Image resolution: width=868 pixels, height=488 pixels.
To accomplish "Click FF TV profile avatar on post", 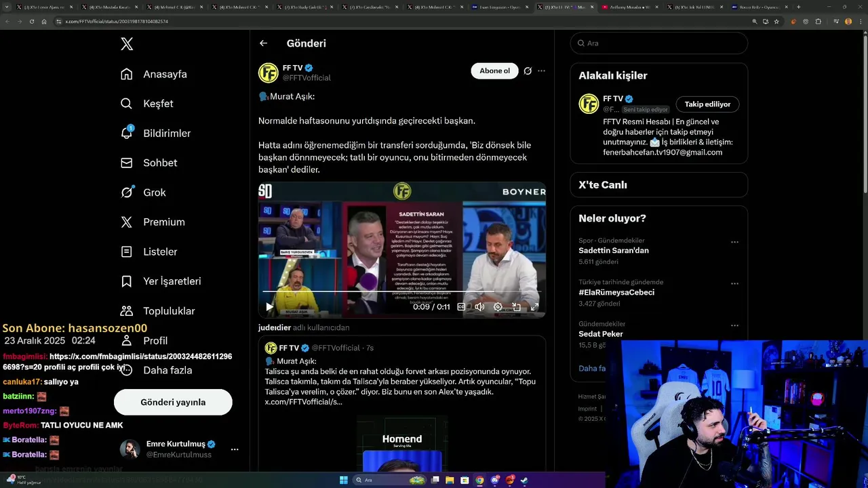I will pyautogui.click(x=269, y=73).
